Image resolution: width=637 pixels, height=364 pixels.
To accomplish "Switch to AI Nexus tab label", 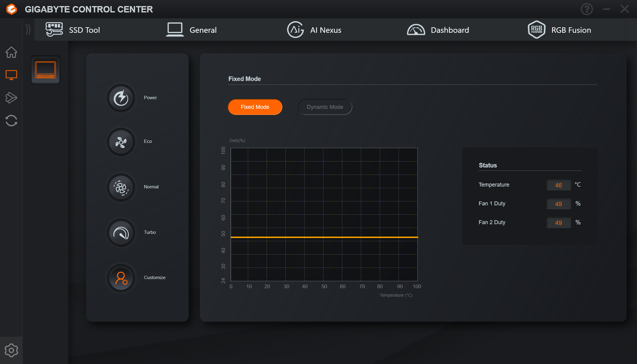I will (325, 30).
